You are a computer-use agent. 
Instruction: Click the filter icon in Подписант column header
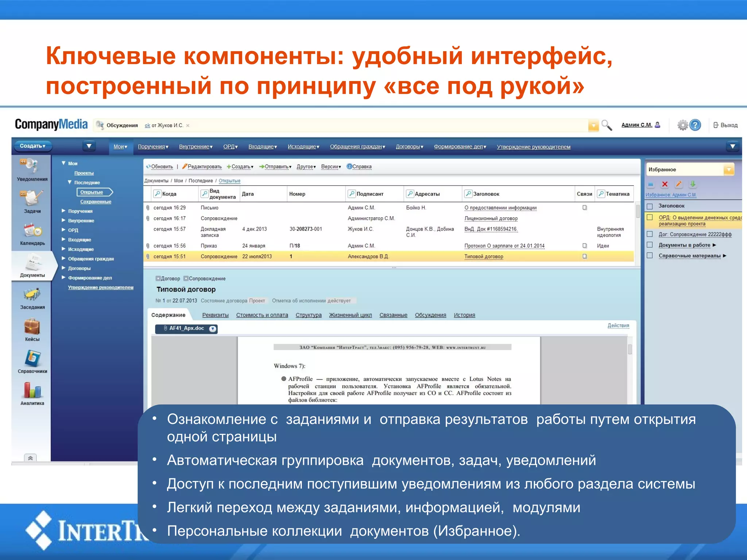[x=352, y=194]
